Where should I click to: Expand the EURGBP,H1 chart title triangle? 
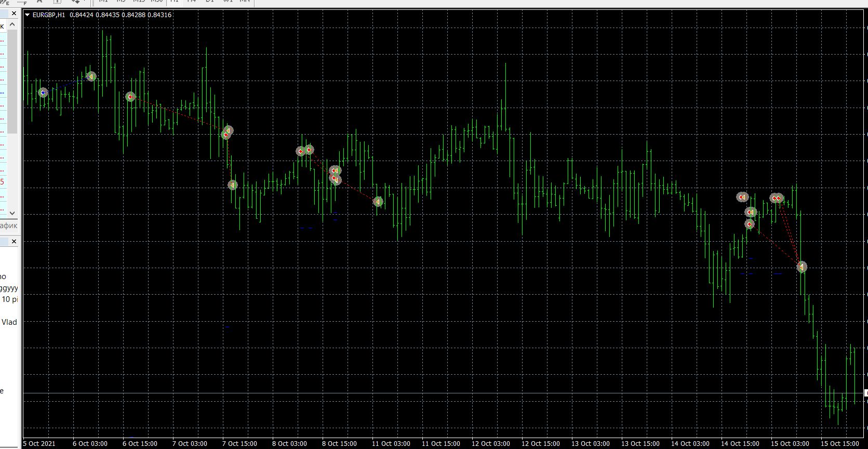(x=28, y=15)
